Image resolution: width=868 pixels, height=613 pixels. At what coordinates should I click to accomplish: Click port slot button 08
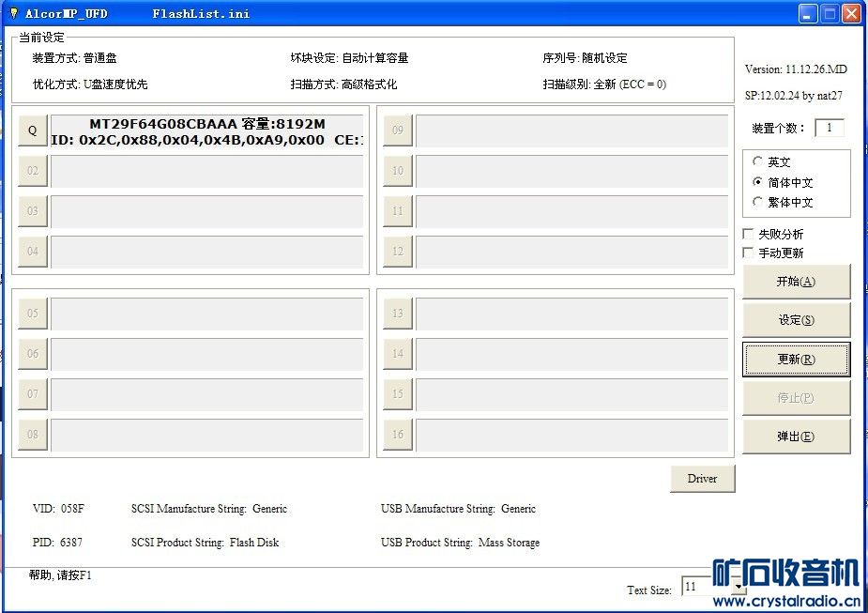click(33, 436)
